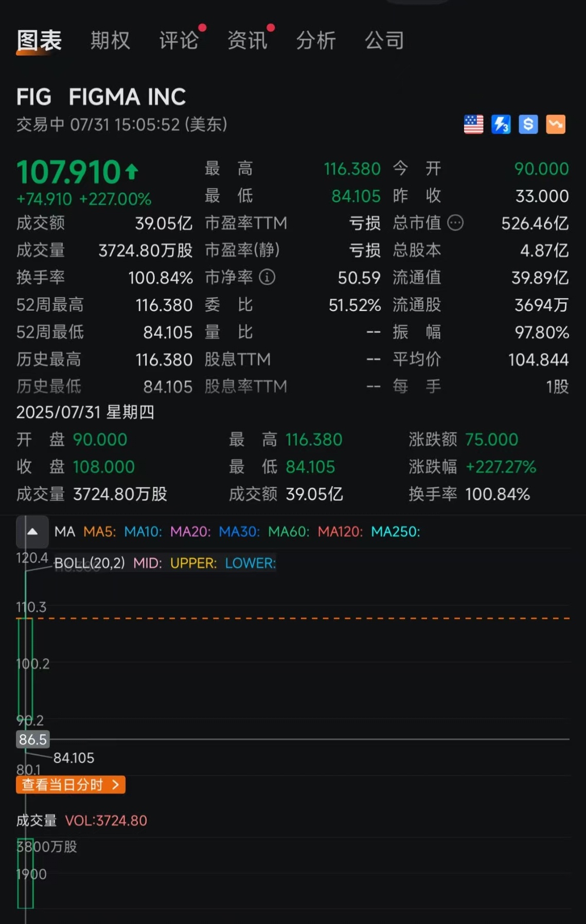
Task: Tap the 成交额 39.05亿 value in stats
Action: click(x=164, y=223)
